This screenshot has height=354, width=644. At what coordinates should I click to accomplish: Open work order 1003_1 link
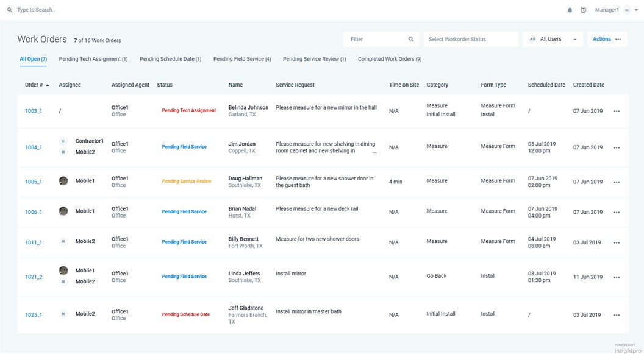click(x=34, y=111)
